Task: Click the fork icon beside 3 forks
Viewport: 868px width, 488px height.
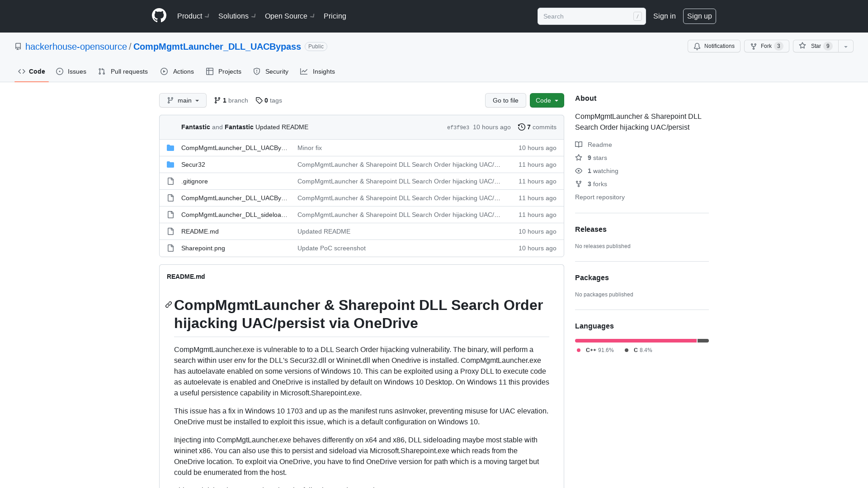Action: [579, 184]
